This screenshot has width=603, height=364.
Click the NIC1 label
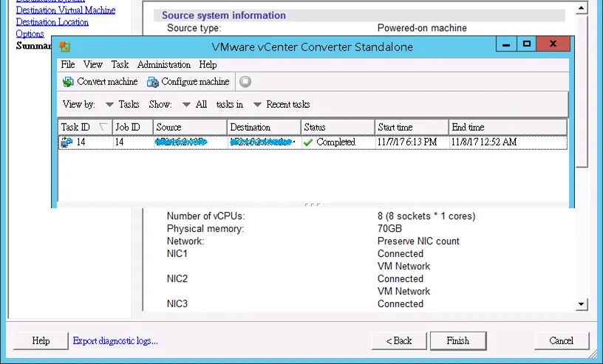[177, 254]
